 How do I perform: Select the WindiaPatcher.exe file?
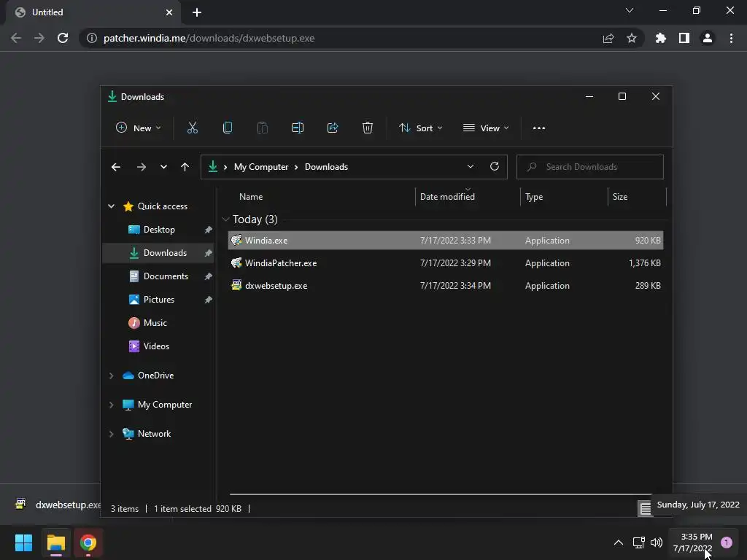(446, 262)
